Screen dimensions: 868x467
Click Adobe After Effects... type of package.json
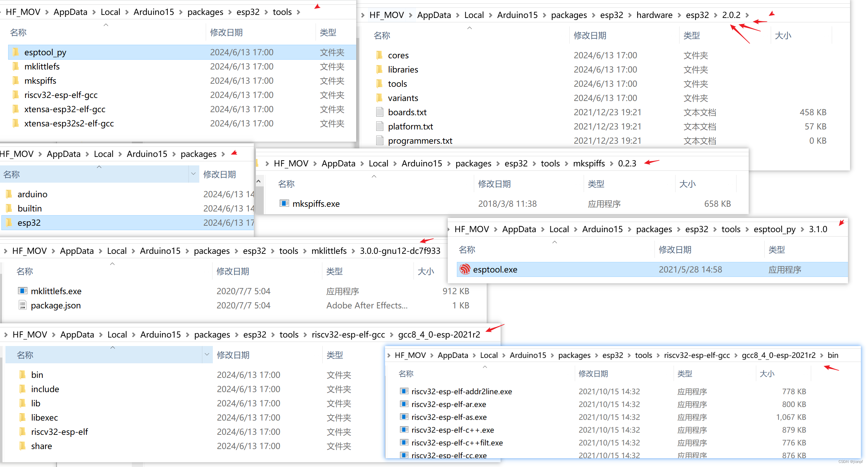(x=367, y=305)
